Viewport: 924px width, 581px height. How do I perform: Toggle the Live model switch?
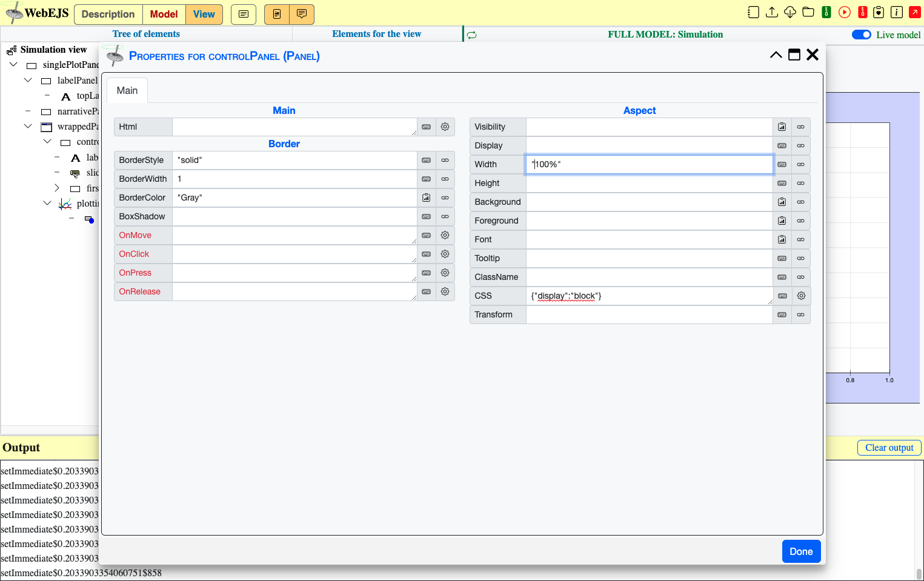pyautogui.click(x=862, y=35)
